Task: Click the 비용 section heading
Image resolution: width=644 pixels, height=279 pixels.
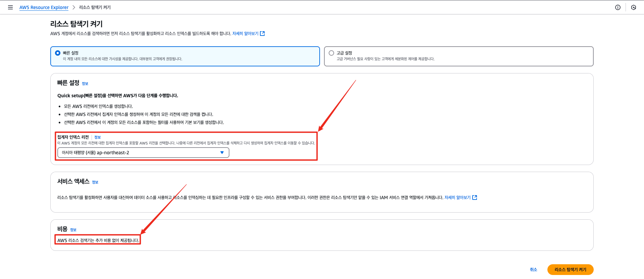Action: (62, 229)
